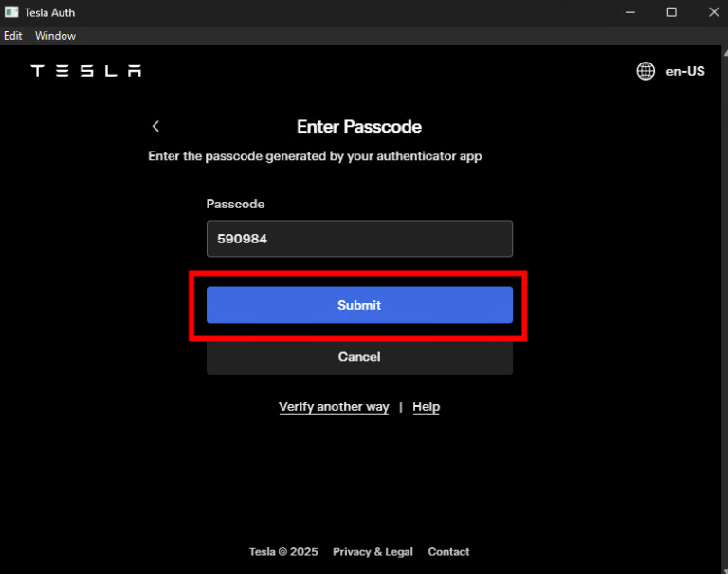728x574 pixels.
Task: Click the Contact footer link
Action: point(448,552)
